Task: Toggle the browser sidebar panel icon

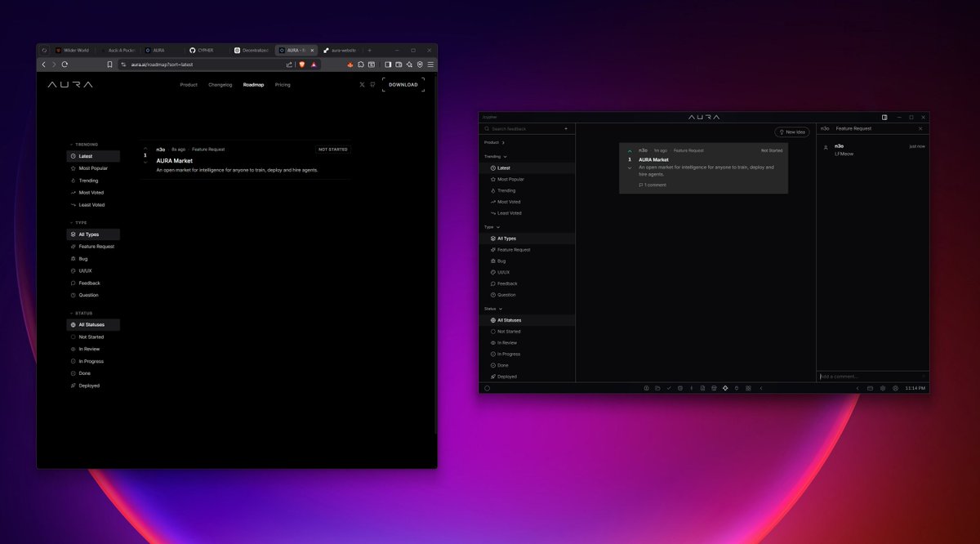Action: coord(388,65)
